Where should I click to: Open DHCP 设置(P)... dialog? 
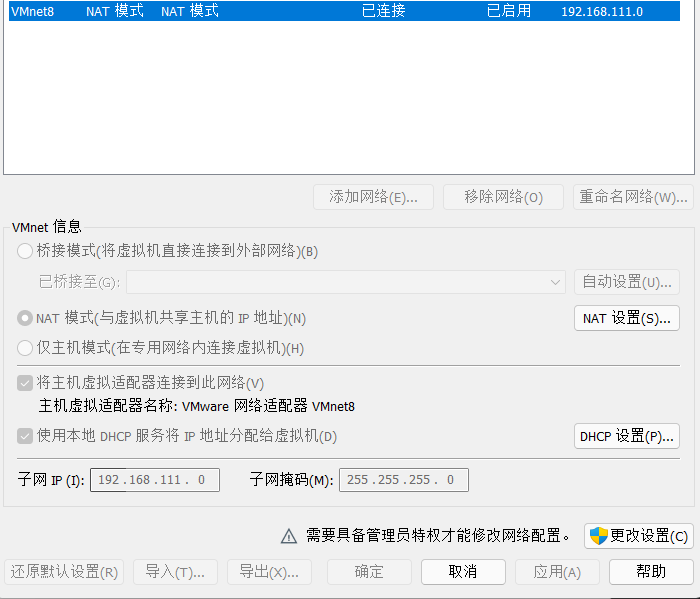click(x=627, y=436)
